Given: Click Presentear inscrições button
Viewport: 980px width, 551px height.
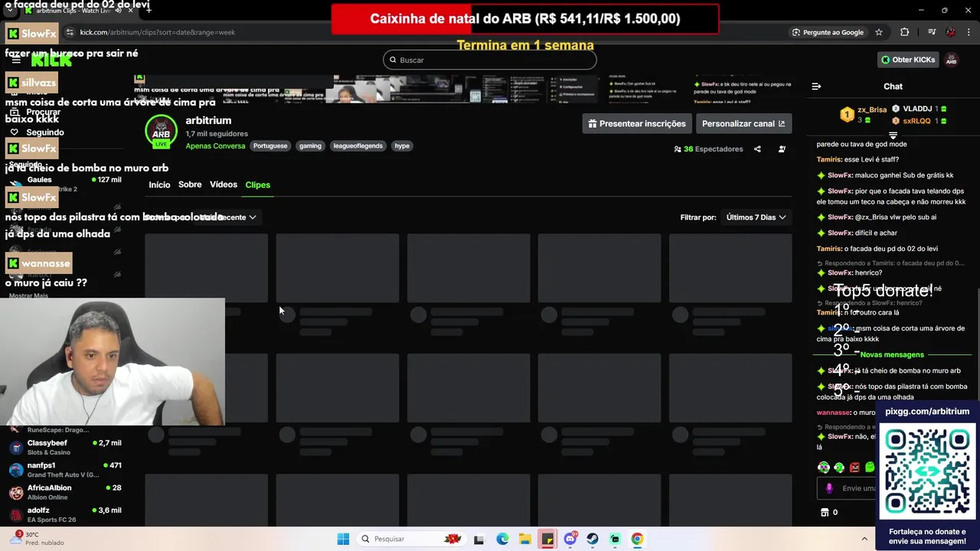Looking at the screenshot, I should click(636, 123).
